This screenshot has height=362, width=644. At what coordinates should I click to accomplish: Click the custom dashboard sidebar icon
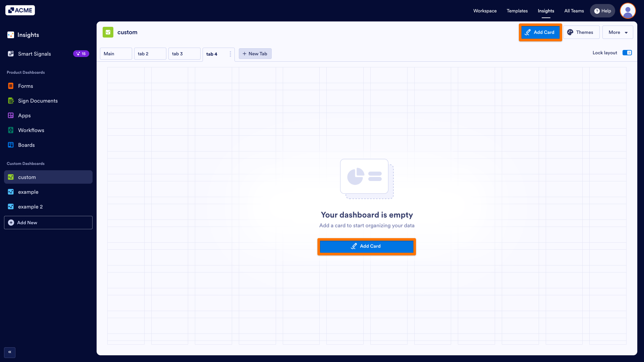pos(11,177)
